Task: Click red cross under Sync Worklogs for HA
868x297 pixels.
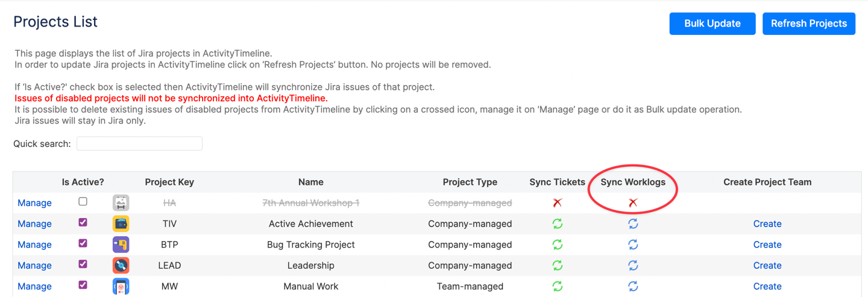Action: pyautogui.click(x=633, y=203)
